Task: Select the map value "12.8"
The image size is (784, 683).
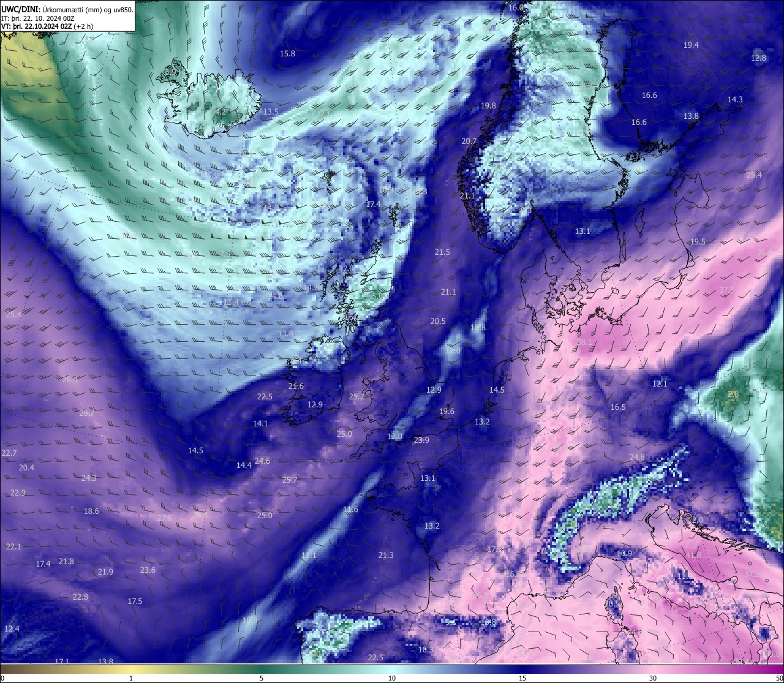Action: click(758, 58)
